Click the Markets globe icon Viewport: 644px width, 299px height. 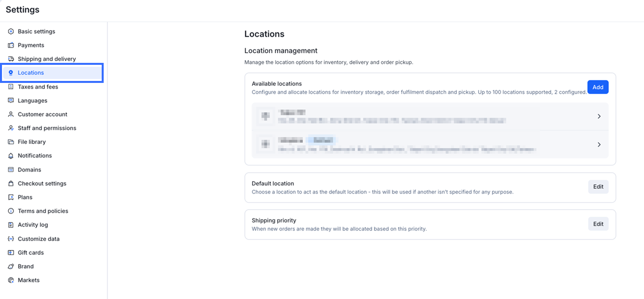pyautogui.click(x=11, y=280)
